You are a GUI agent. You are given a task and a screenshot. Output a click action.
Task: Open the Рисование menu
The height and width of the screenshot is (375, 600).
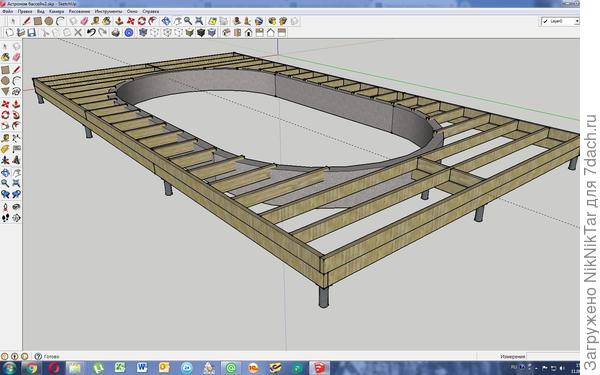79,11
